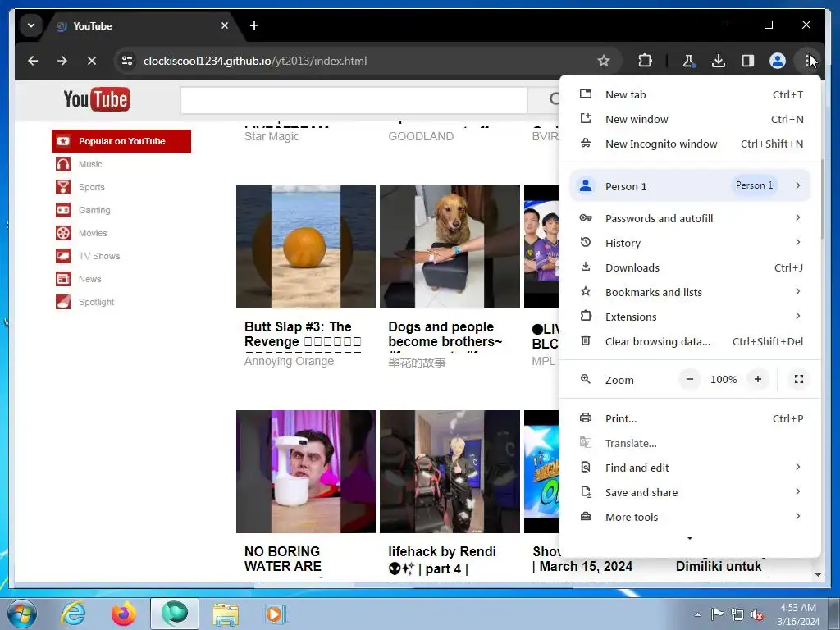The height and width of the screenshot is (630, 840).
Task: Open the Windows Start orb
Action: point(22,614)
